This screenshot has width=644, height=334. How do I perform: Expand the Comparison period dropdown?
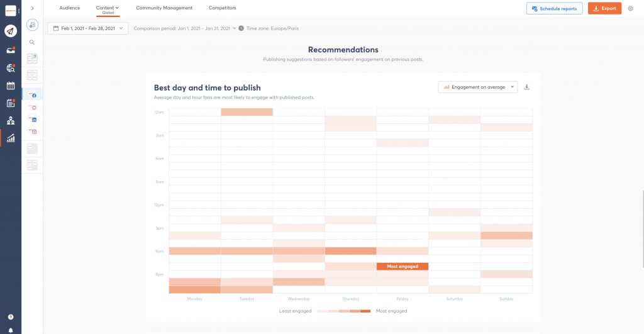[x=185, y=28]
